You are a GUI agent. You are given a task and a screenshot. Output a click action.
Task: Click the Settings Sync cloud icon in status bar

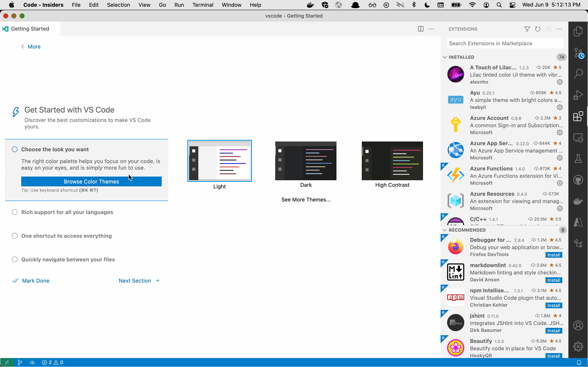tap(32, 362)
